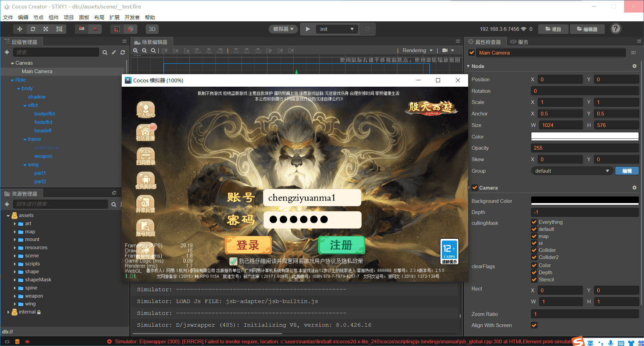
Task: Select the rect transform tool
Action: click(x=59, y=29)
